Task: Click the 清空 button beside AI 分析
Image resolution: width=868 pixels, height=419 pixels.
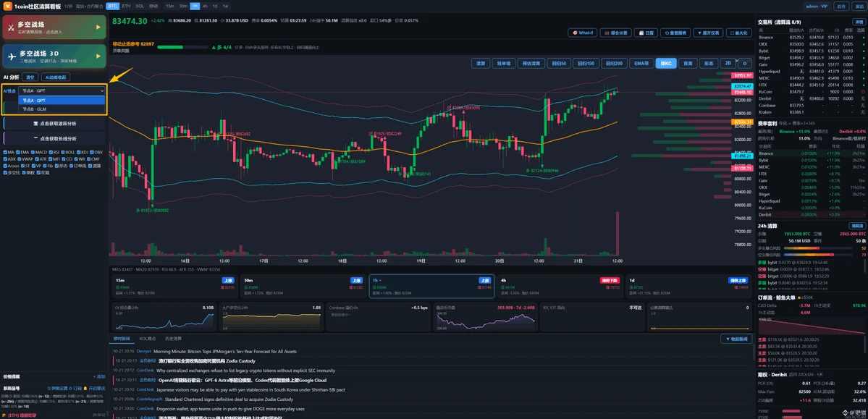Action: (x=32, y=77)
